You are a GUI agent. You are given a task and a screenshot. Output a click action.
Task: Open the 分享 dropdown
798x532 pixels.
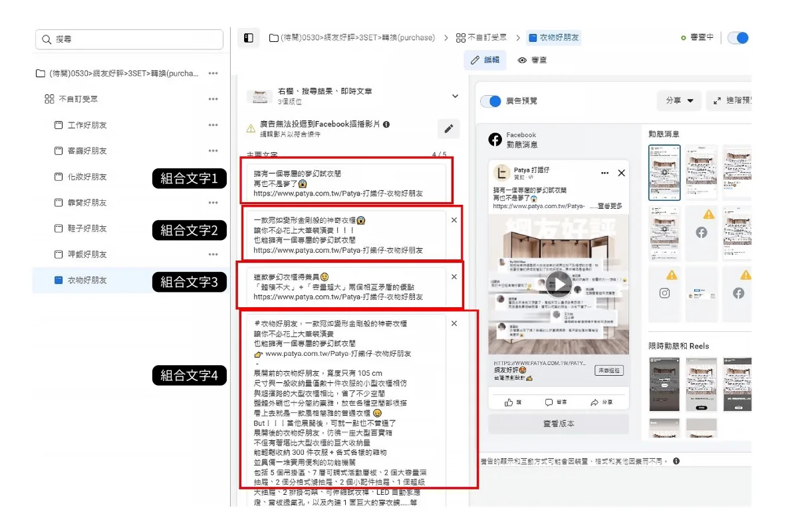pyautogui.click(x=679, y=101)
